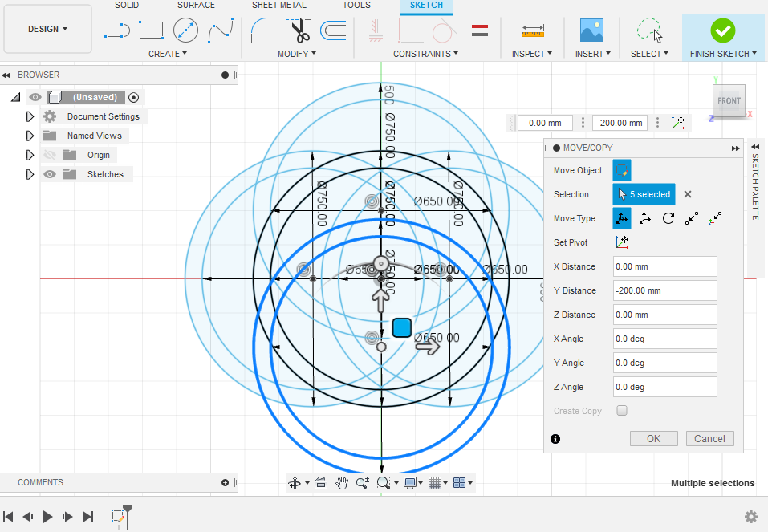
Task: Apply the Tangent constraint
Action: [444, 30]
